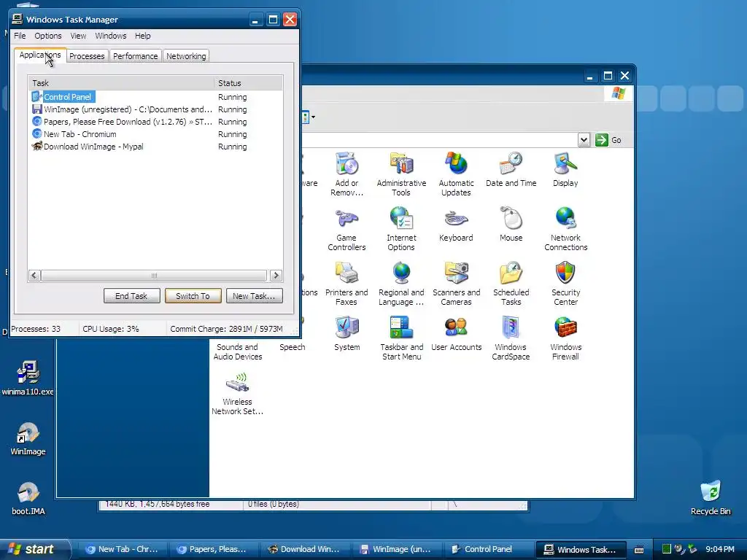Open Mouse settings icon
747x560 pixels.
tap(511, 225)
